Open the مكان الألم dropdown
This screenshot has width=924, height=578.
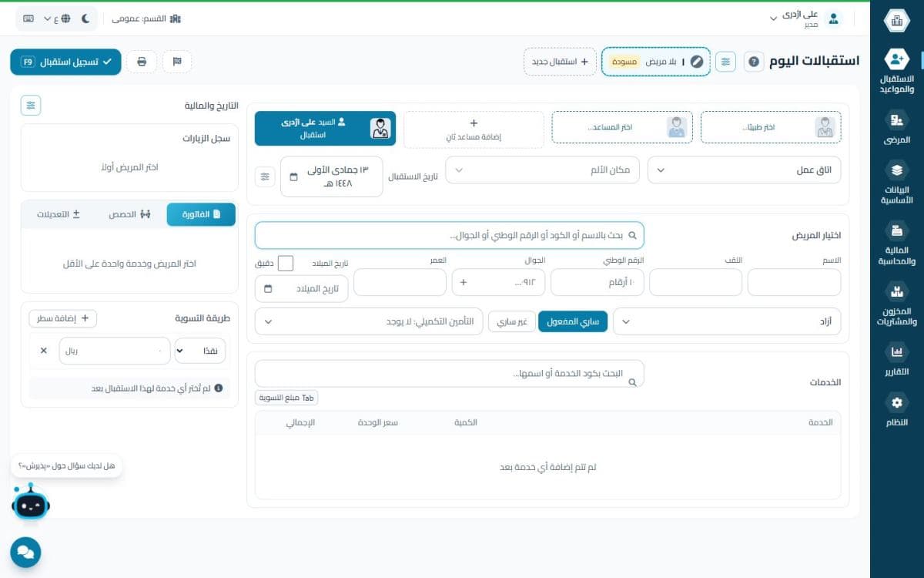tap(543, 170)
